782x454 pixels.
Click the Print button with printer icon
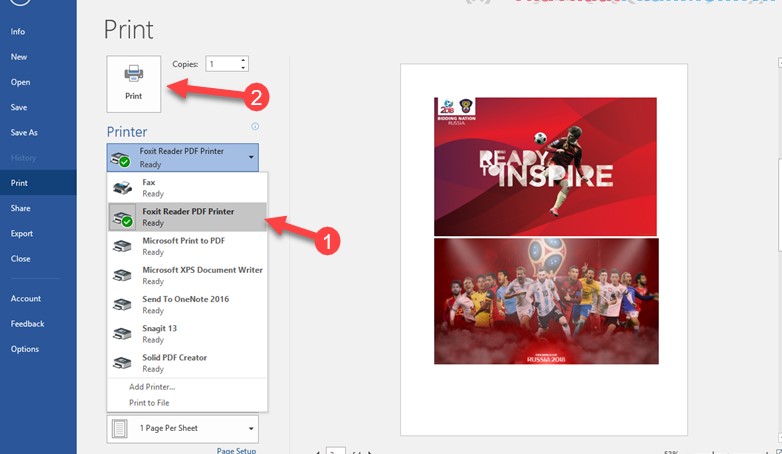tap(133, 83)
